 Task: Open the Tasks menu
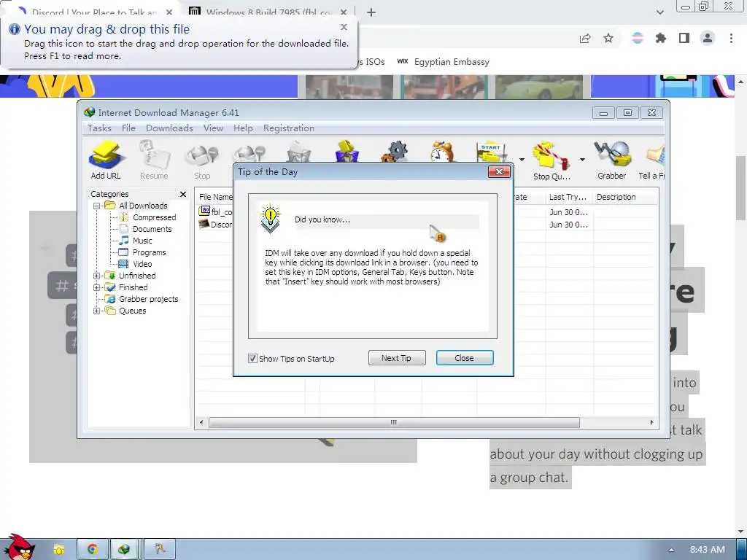(99, 128)
